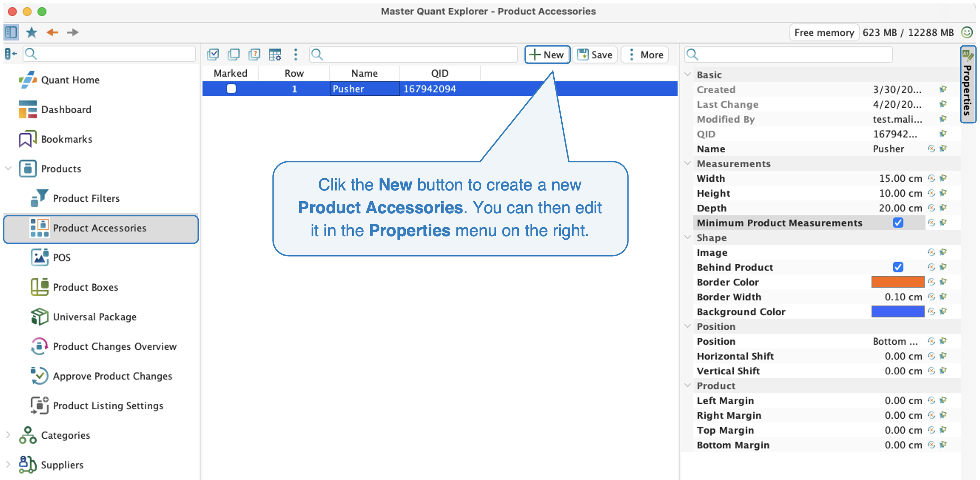
Task: Focus the Properties panel search field
Action: pos(788,54)
